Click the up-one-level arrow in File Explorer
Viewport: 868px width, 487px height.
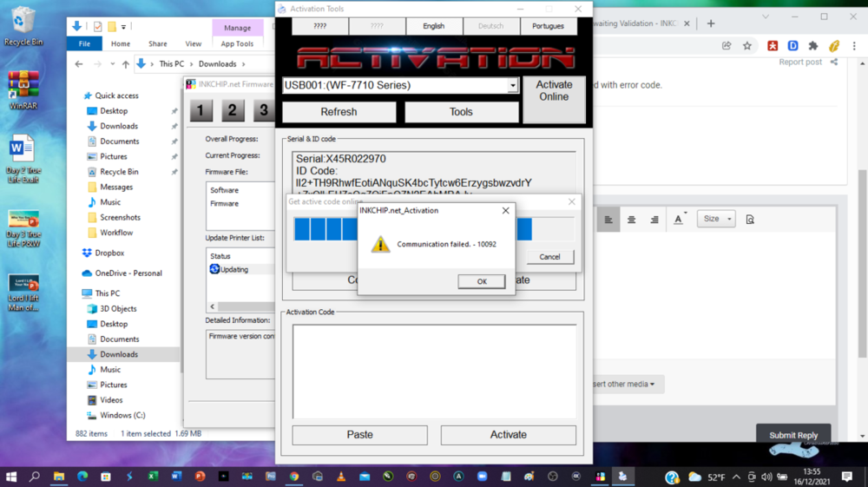coord(126,64)
